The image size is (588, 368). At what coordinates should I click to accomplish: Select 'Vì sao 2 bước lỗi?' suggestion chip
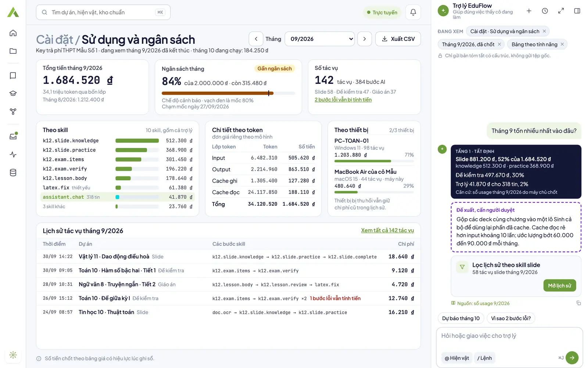coord(511,318)
